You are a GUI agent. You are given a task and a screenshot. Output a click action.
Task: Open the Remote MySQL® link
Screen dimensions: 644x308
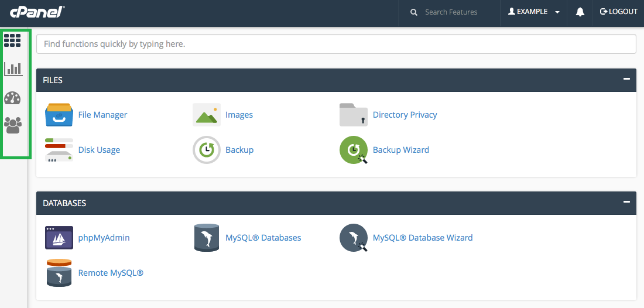[111, 273]
